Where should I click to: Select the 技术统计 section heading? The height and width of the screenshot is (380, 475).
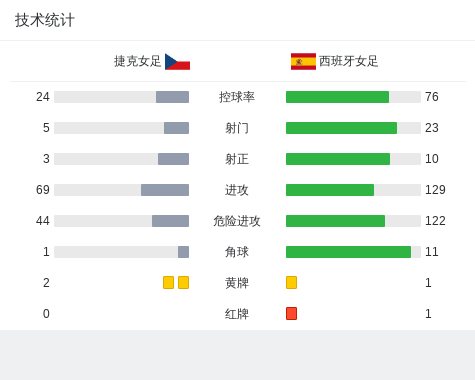[45, 20]
